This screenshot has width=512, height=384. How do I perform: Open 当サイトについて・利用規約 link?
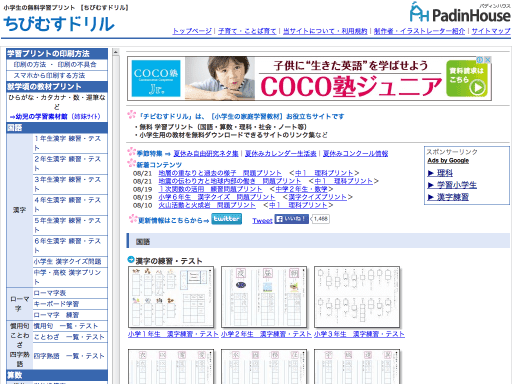point(325,31)
